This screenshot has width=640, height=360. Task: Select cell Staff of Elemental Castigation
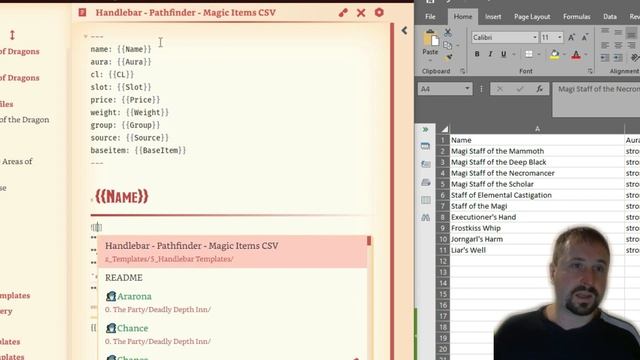tap(537, 195)
